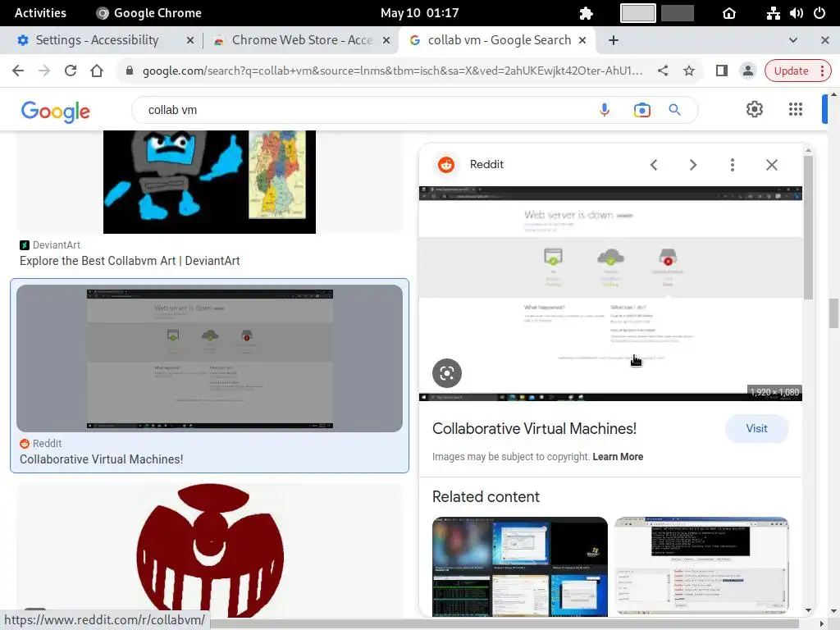This screenshot has width=840, height=630.
Task: Close the Chrome Web Store tab
Action: [x=386, y=40]
